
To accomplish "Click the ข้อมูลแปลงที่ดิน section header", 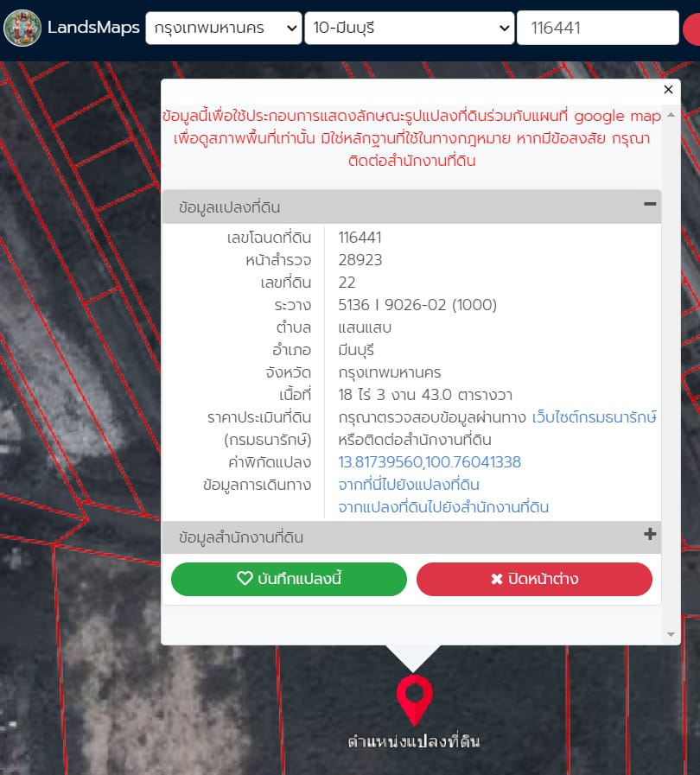I will coord(411,206).
